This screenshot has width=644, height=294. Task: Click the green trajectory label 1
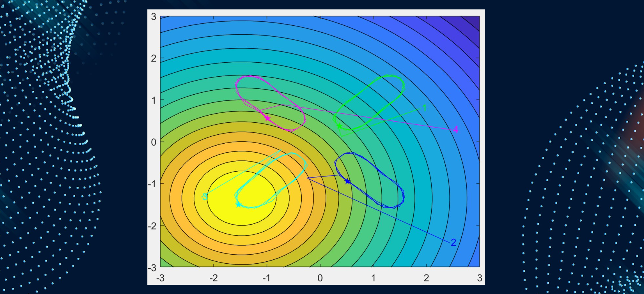[x=424, y=108]
